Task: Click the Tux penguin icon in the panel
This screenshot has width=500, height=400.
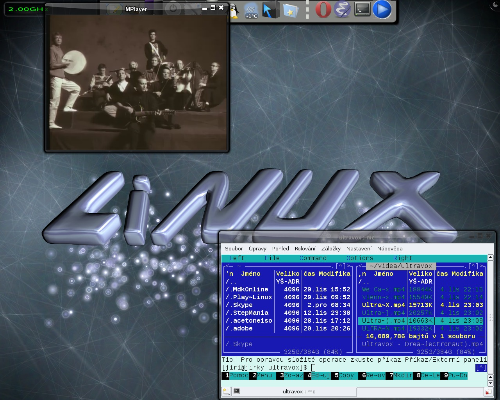Action: click(x=234, y=11)
